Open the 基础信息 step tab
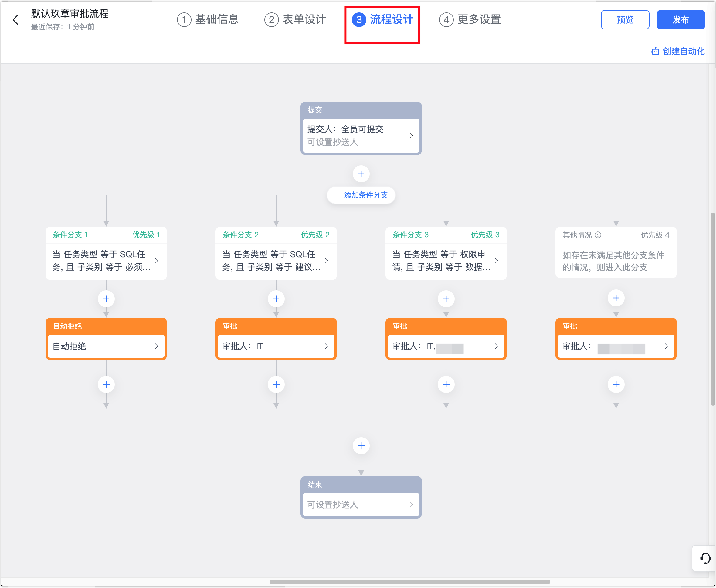Viewport: 716px width, 588px height. click(208, 20)
